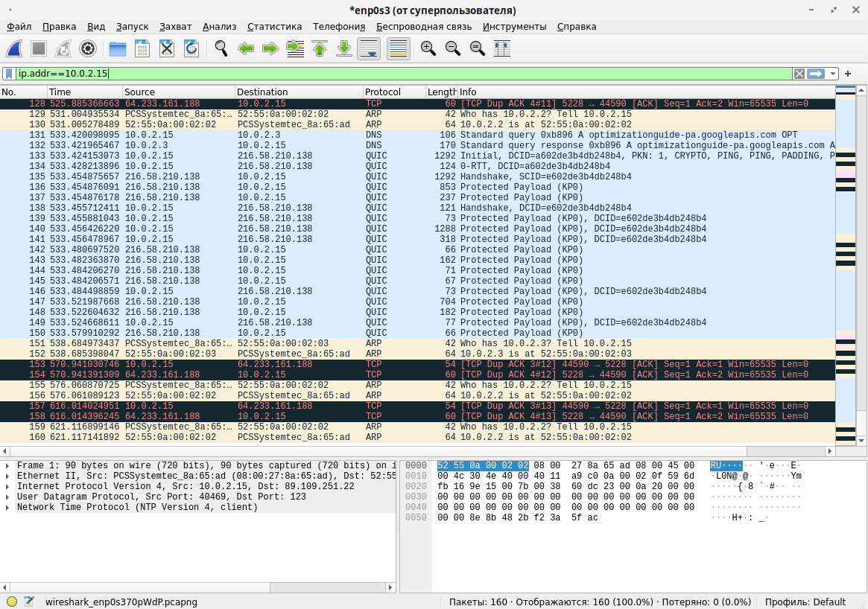The image size is (868, 609).
Task: Zoom in on packet list text
Action: (428, 49)
